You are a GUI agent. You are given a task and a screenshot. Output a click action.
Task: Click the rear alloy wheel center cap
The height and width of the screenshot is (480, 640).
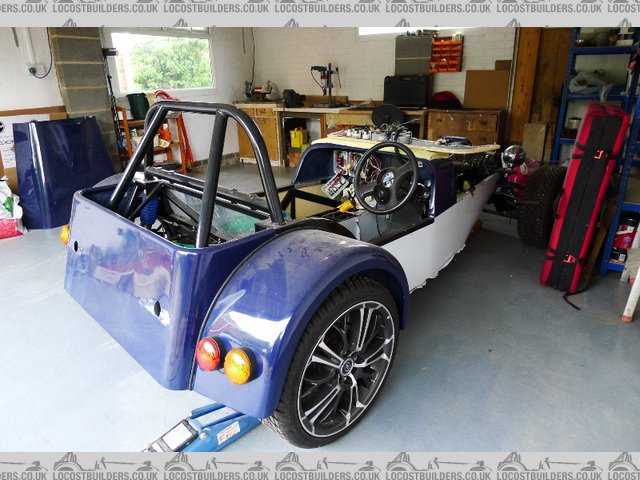coord(347,367)
